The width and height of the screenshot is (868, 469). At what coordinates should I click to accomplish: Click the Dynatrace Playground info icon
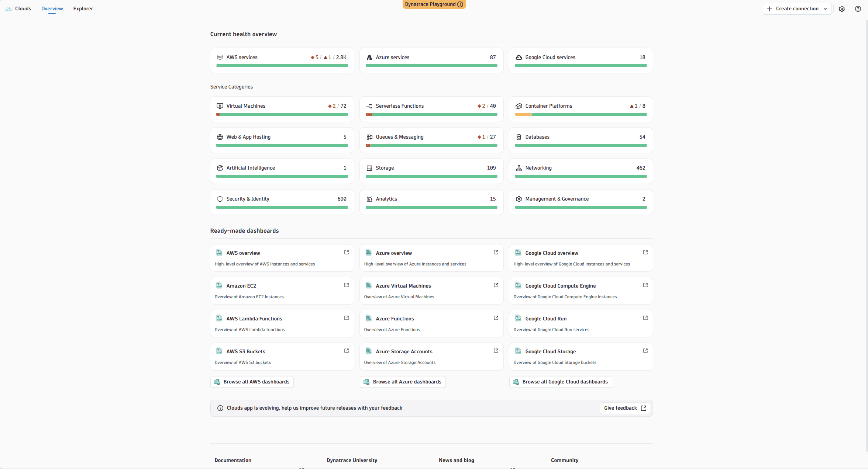pyautogui.click(x=460, y=4)
